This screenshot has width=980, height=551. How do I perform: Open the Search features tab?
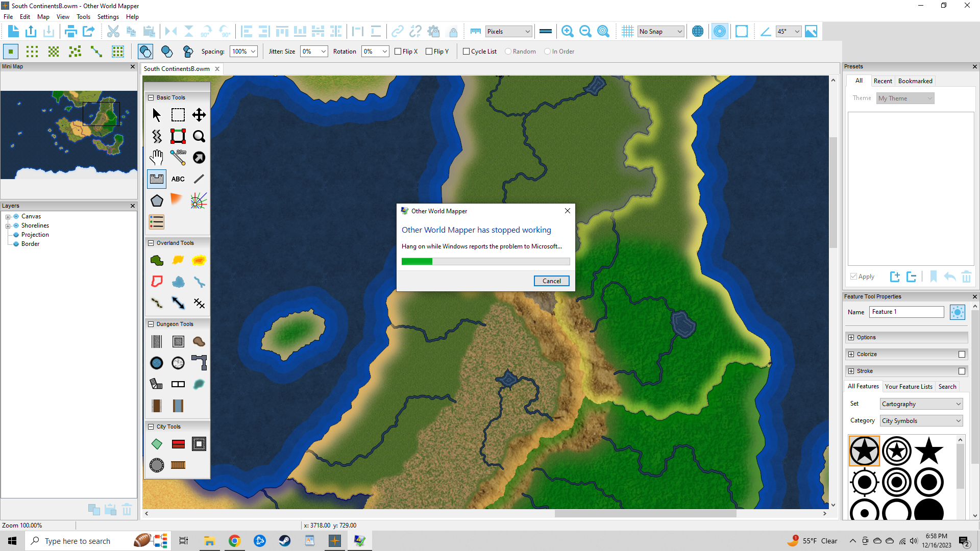click(947, 387)
